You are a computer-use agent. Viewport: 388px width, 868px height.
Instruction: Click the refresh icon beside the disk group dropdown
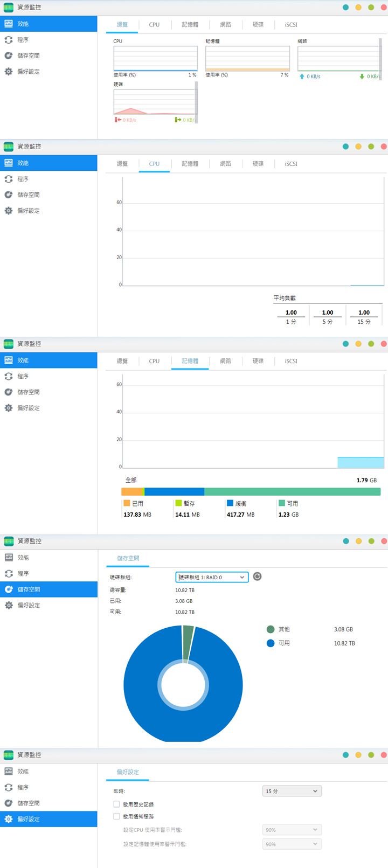(257, 577)
